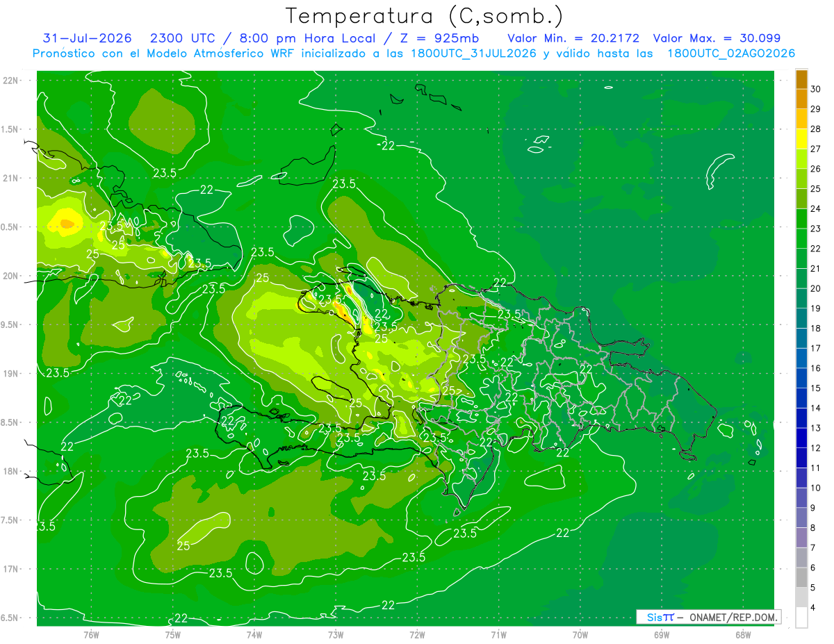Click the "1800UTC_02AGO2026" valid-until timestamp

[x=731, y=53]
